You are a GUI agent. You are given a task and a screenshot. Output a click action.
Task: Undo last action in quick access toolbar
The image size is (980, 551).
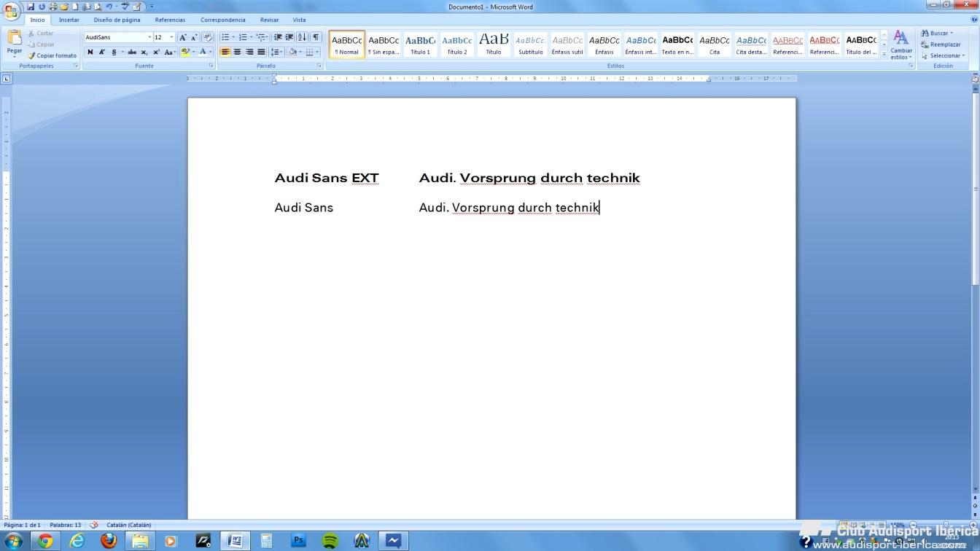109,7
